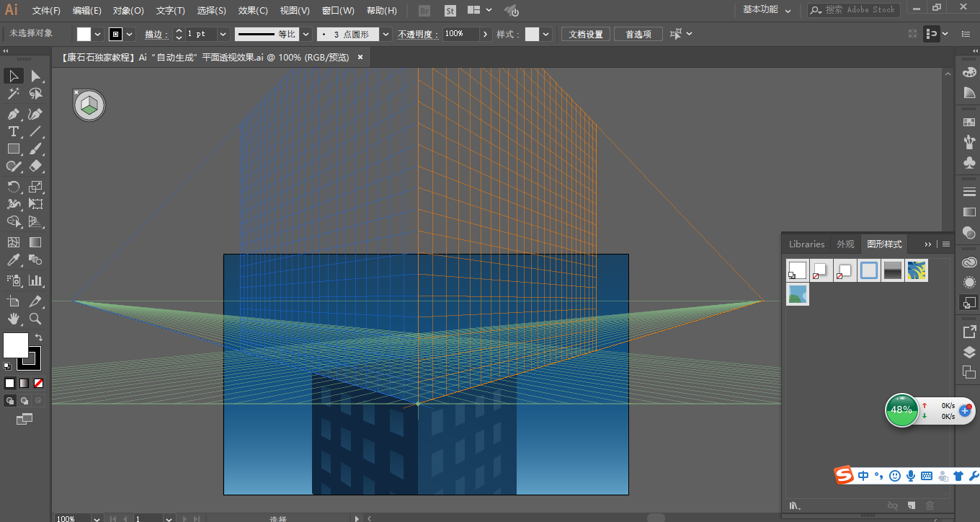The height and width of the screenshot is (522, 980).
Task: Activate the Eyedropper tool
Action: [x=13, y=260]
